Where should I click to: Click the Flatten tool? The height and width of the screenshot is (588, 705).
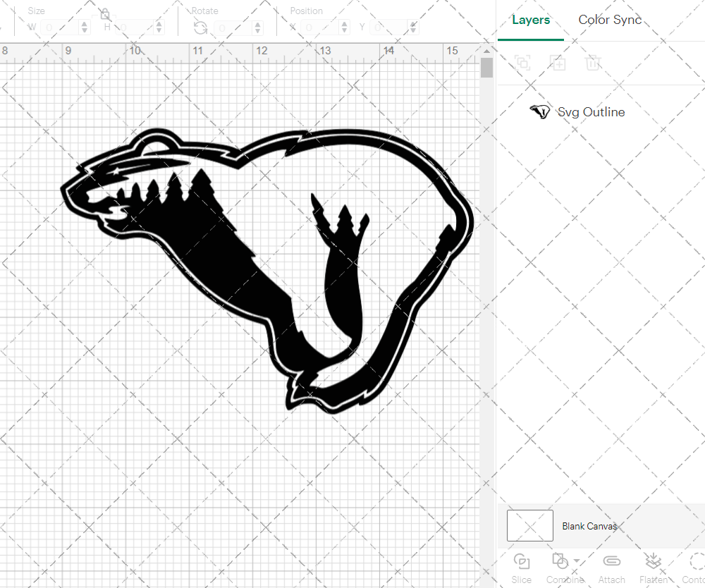point(654,569)
